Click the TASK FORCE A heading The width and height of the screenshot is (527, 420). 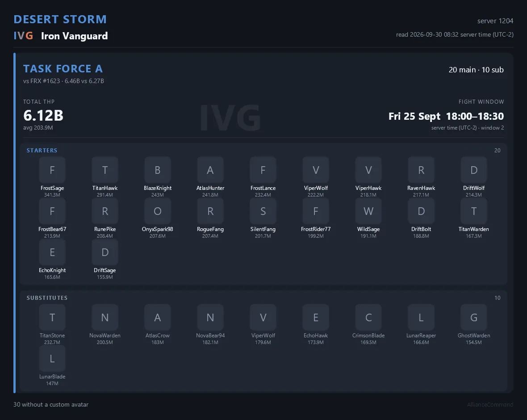click(63, 69)
